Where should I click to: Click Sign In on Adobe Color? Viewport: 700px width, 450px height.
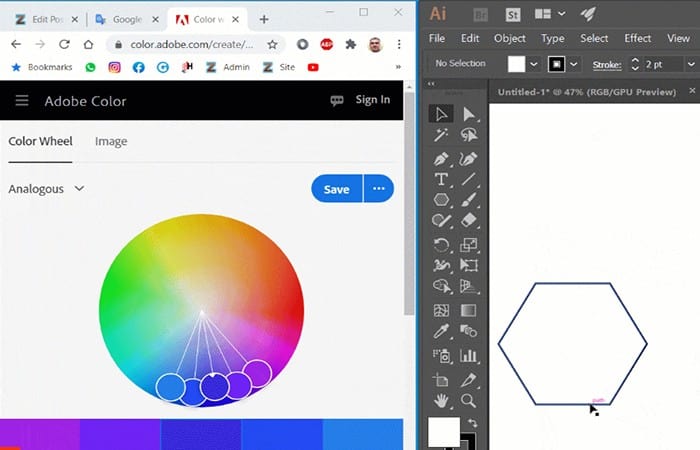[373, 100]
